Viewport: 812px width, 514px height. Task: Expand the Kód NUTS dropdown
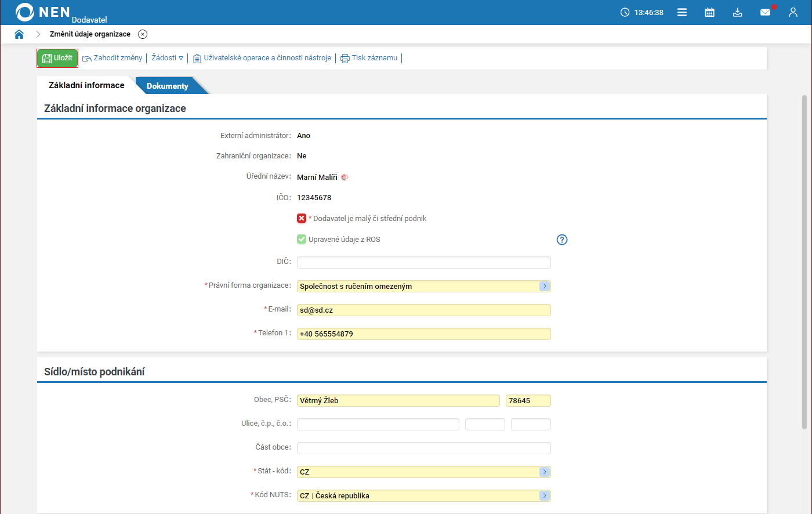tap(544, 495)
